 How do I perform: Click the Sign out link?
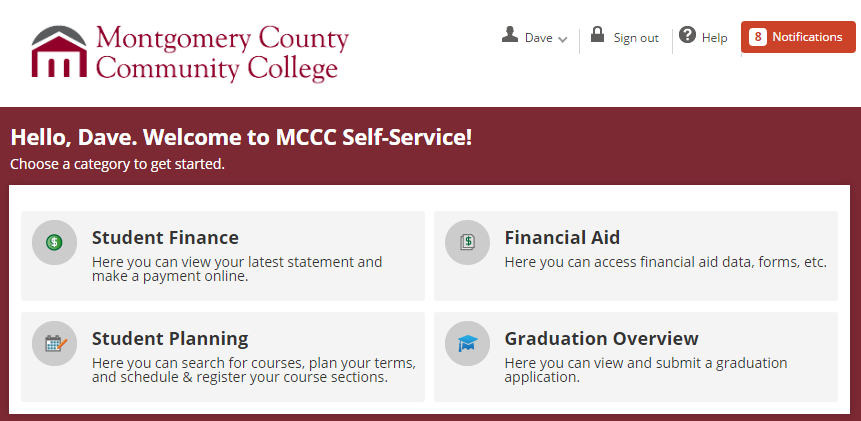636,38
